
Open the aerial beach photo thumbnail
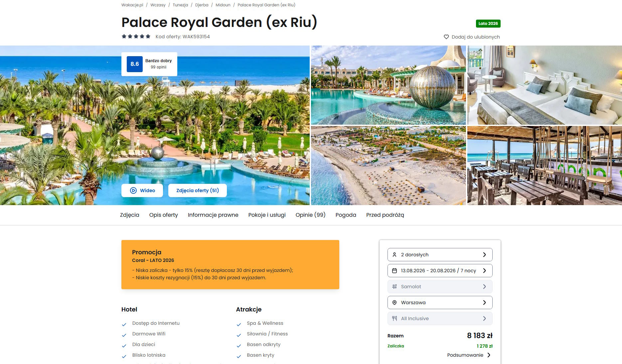[388, 166]
